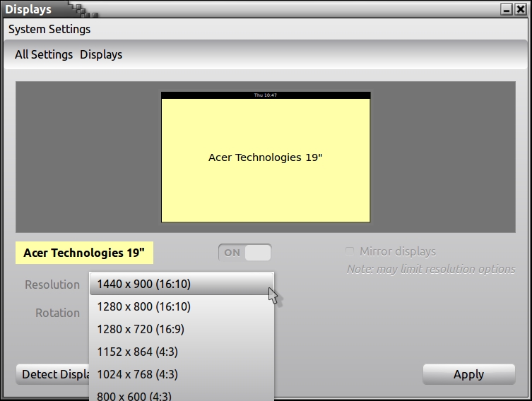Close the Displays window

point(521,9)
